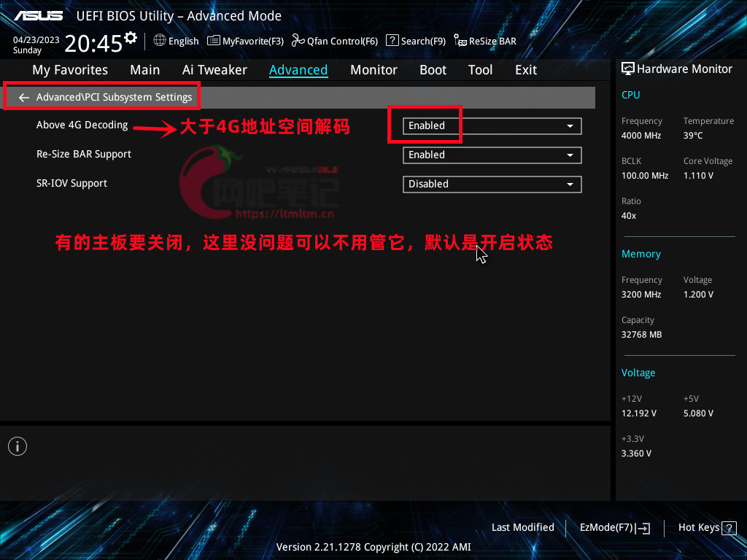Click Search(F9) label

coord(423,41)
